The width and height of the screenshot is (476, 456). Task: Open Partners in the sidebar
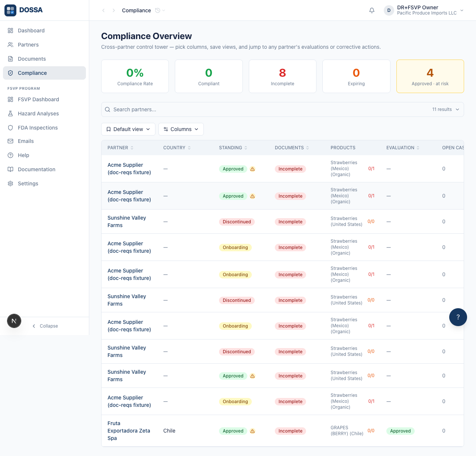pyautogui.click(x=44, y=45)
